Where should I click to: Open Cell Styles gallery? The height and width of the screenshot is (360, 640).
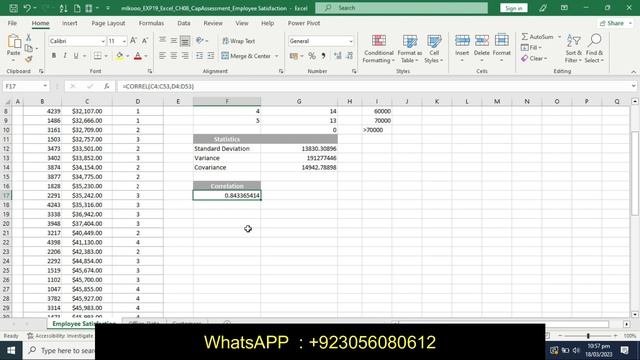click(433, 49)
